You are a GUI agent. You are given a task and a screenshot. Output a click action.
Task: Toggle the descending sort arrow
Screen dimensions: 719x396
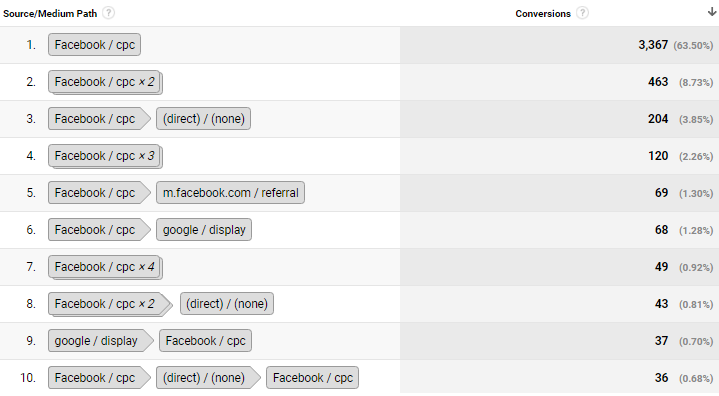pyautogui.click(x=712, y=12)
